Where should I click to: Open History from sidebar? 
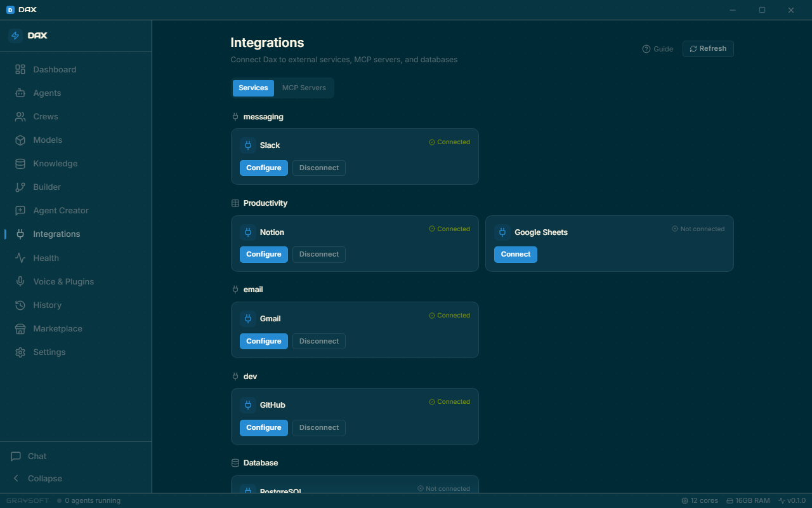tap(75, 305)
